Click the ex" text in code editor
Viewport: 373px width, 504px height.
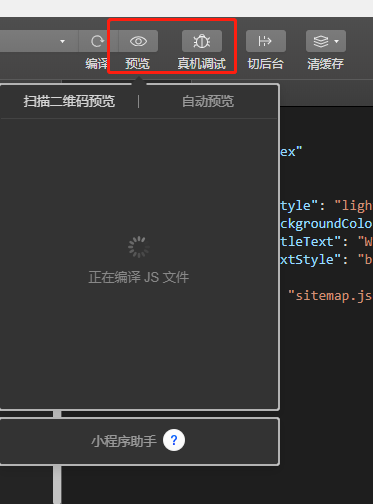291,152
